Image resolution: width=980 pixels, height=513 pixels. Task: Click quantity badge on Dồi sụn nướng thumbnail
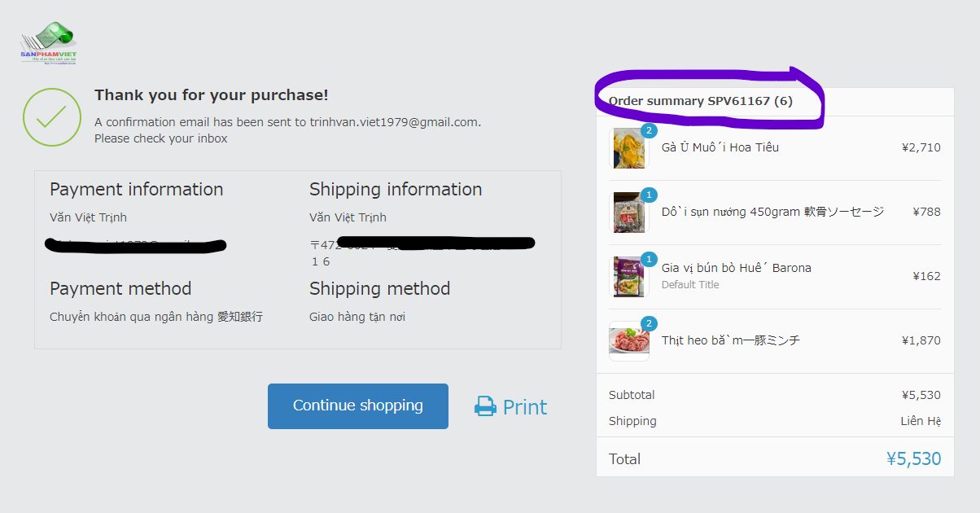click(x=649, y=195)
